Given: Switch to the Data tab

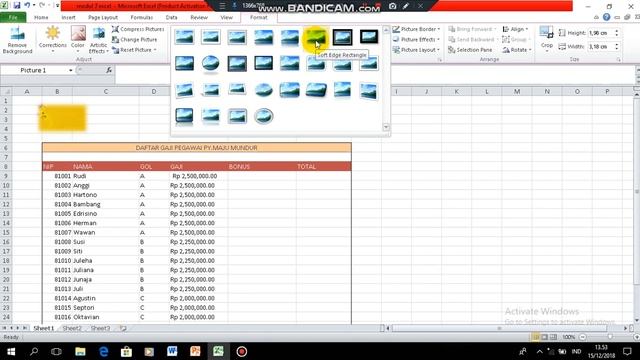Looking at the screenshot, I should [171, 18].
